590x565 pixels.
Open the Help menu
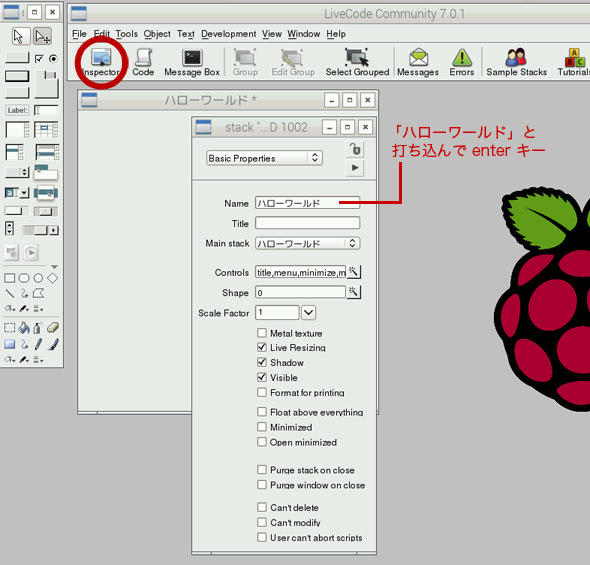point(336,34)
